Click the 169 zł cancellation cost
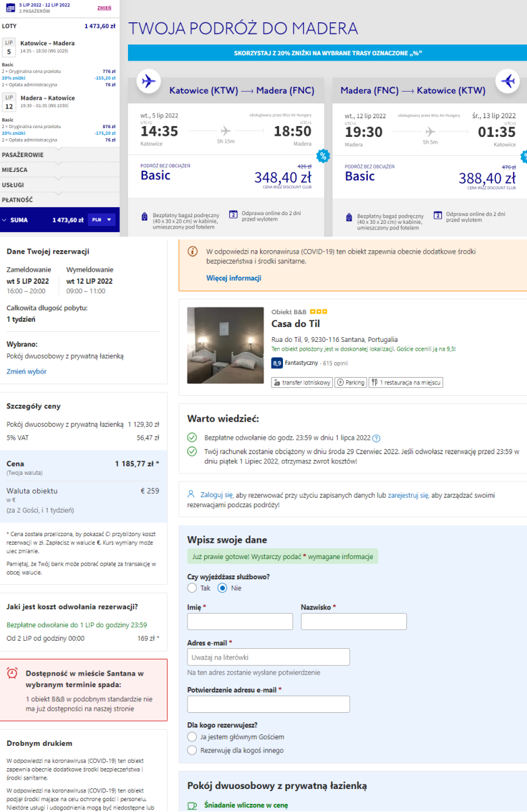This screenshot has height=812, width=527. click(149, 637)
